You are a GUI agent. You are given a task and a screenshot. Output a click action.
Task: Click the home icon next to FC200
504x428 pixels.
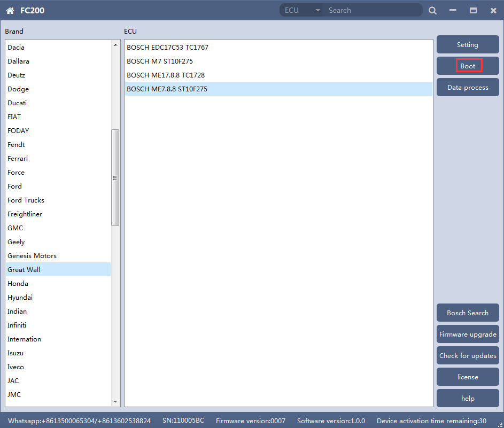pos(10,11)
